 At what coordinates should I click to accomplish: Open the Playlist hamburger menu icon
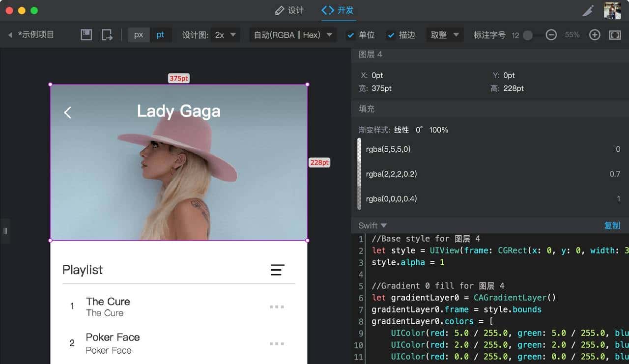(278, 270)
